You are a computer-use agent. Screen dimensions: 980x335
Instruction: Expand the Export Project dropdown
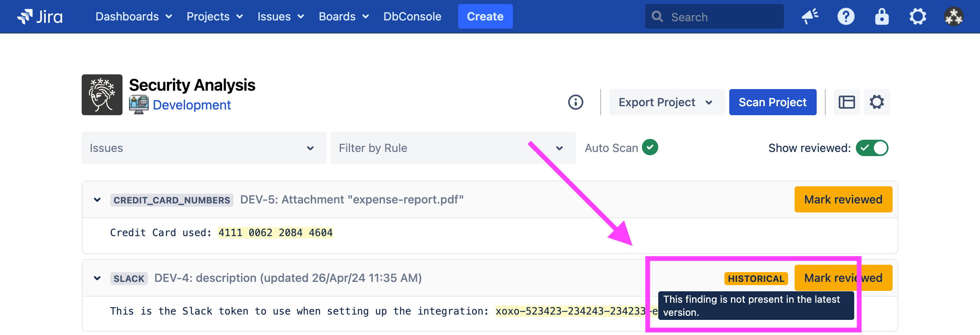tap(666, 102)
